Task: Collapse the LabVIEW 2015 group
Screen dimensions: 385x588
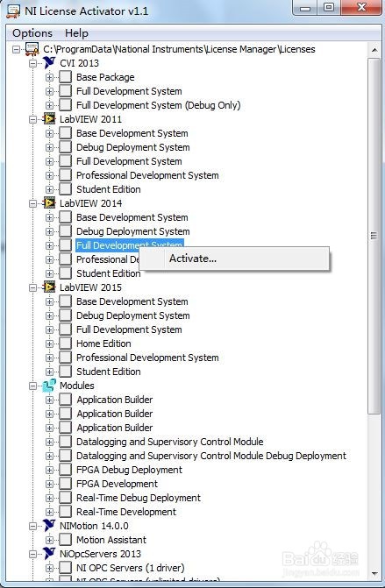Action: point(33,287)
